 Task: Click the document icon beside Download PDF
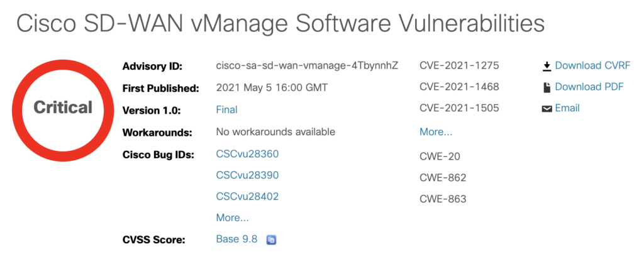click(547, 87)
